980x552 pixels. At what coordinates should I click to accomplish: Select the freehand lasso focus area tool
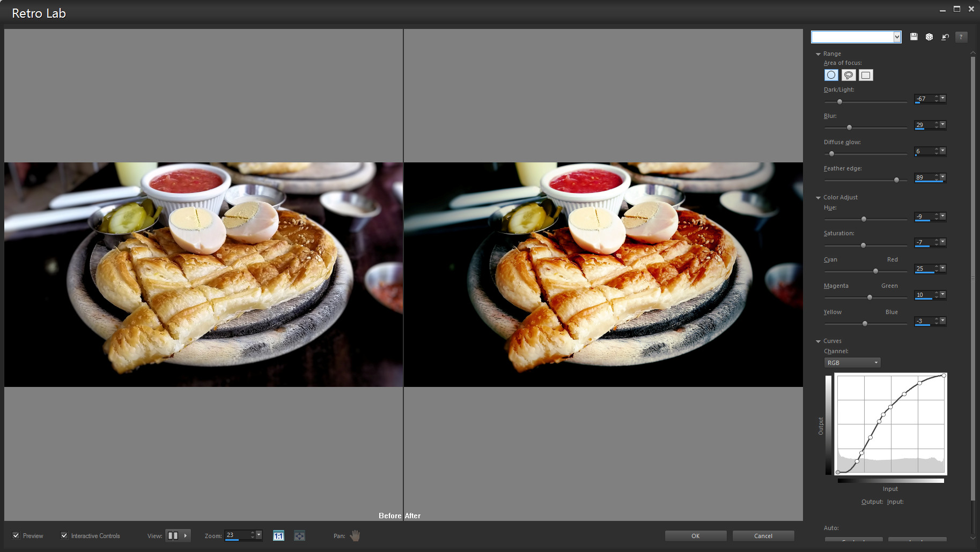(848, 75)
